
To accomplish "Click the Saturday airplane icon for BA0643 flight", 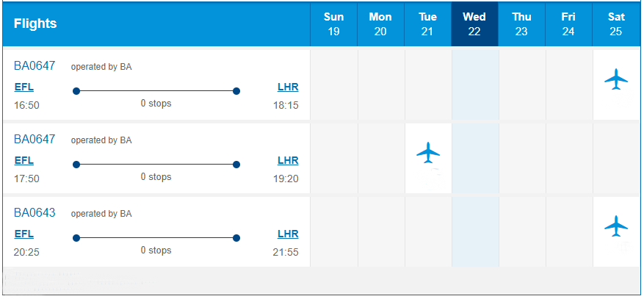I will (x=616, y=226).
